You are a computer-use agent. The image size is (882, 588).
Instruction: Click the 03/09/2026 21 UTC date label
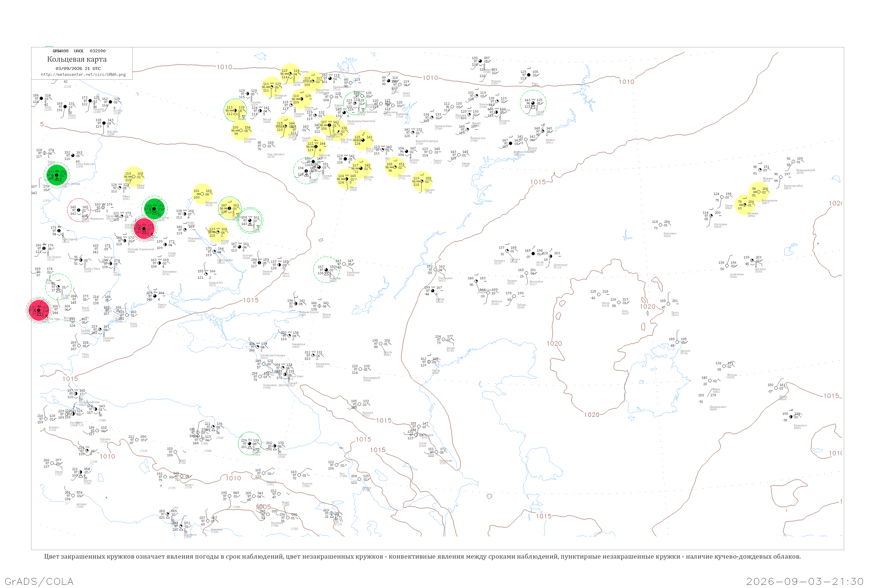78,69
